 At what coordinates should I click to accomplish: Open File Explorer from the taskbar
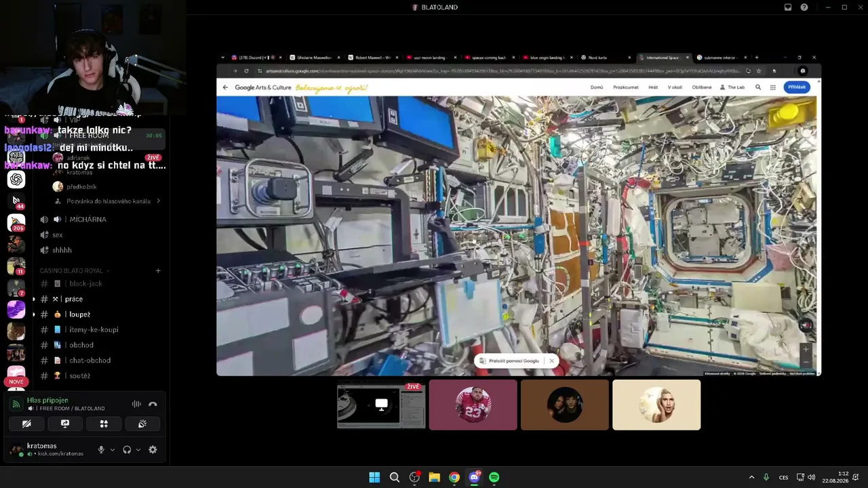pos(434,477)
